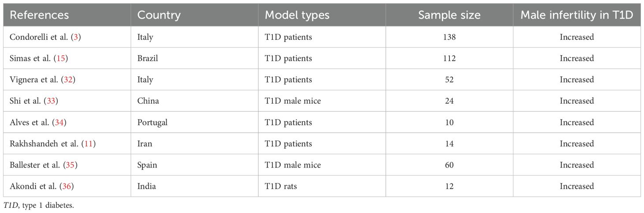Click the References column header
This screenshot has height=213, width=644.
coord(39,15)
